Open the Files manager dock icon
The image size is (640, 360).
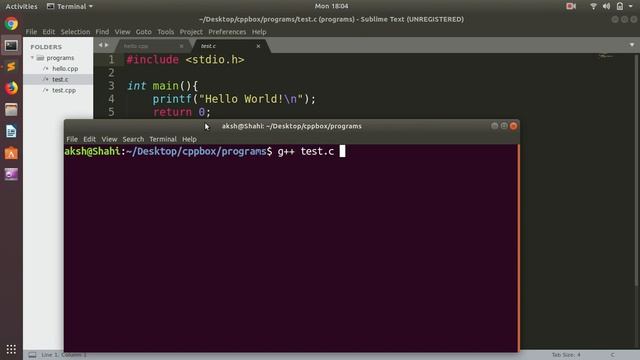pos(11,110)
